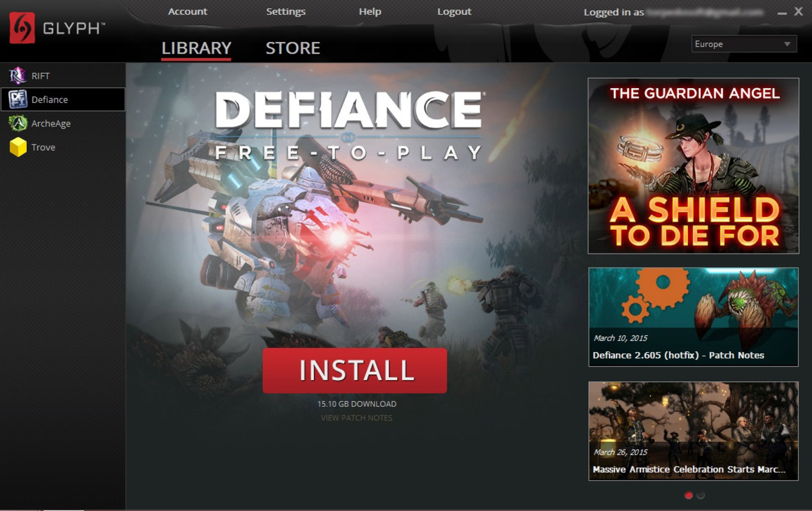Open the Europe region dropdown

tap(744, 44)
